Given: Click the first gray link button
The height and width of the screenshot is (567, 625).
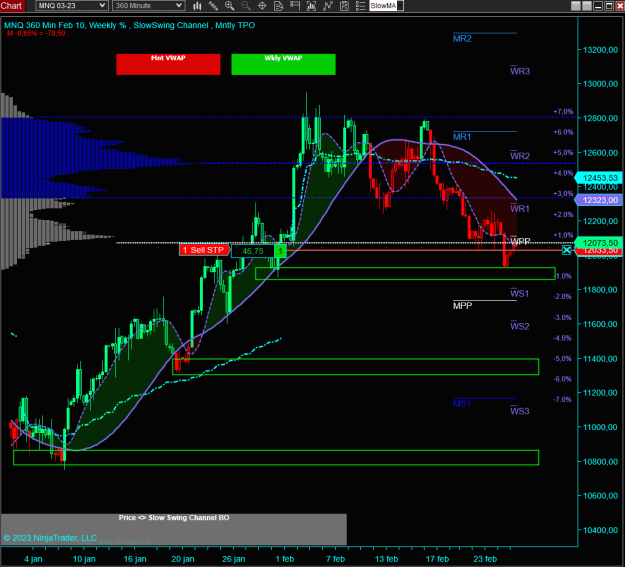Looking at the screenshot, I should [576, 6].
